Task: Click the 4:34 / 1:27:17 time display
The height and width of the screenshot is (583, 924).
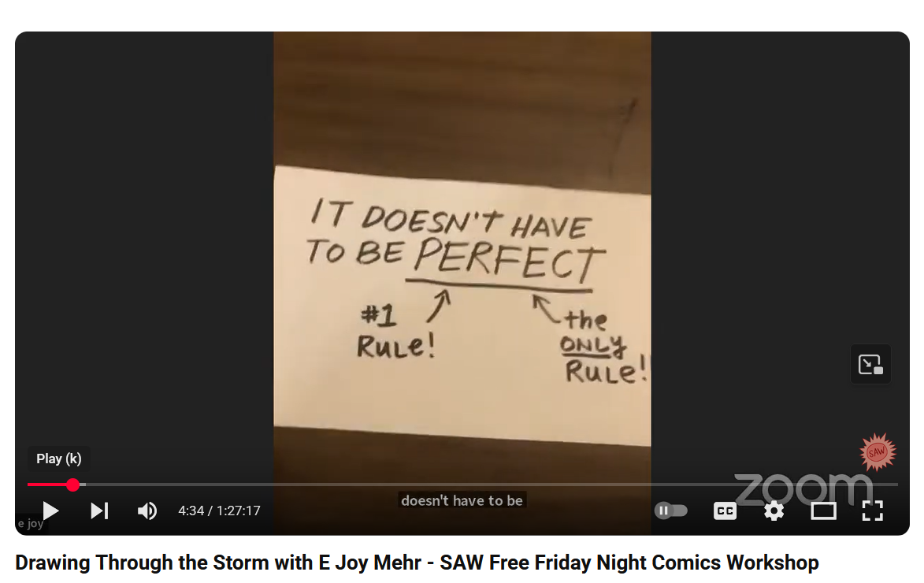Action: pyautogui.click(x=219, y=511)
